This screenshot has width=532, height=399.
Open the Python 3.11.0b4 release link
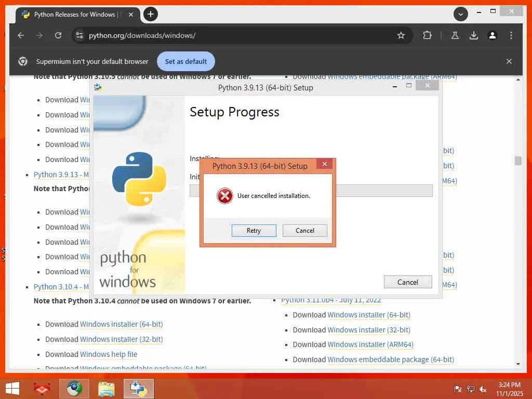(x=331, y=300)
